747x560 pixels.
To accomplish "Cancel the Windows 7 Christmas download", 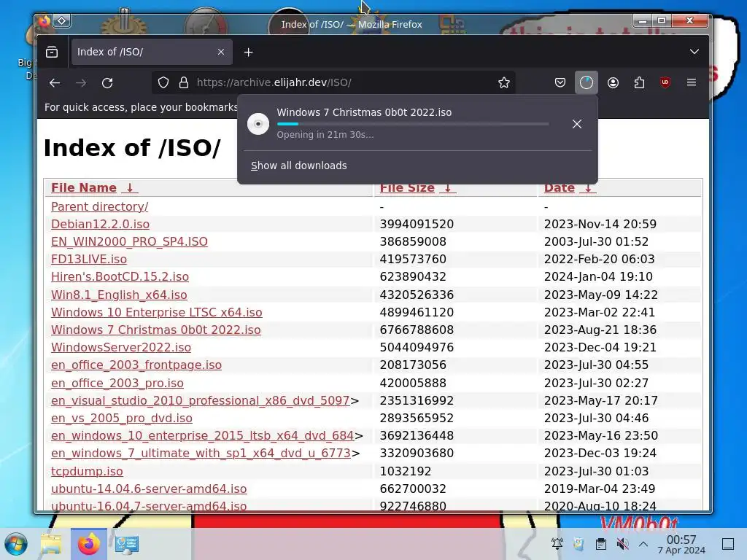I will tap(577, 124).
